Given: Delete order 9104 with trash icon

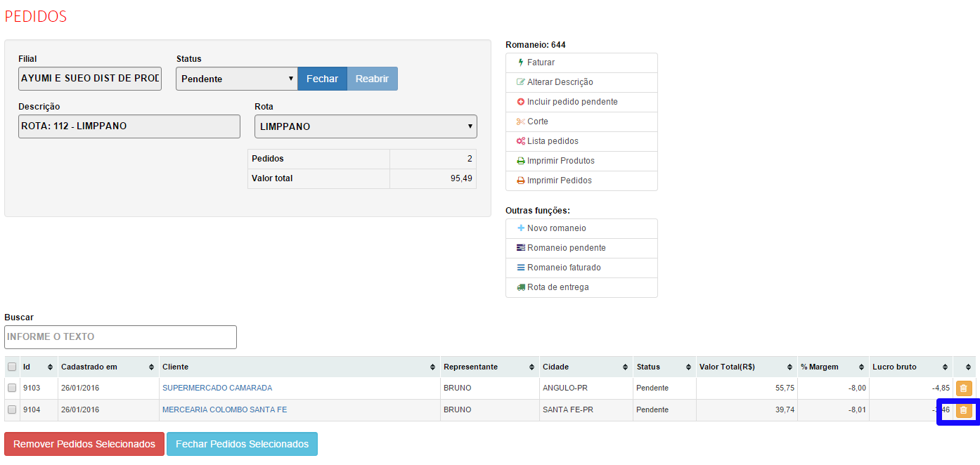Looking at the screenshot, I should click(963, 410).
